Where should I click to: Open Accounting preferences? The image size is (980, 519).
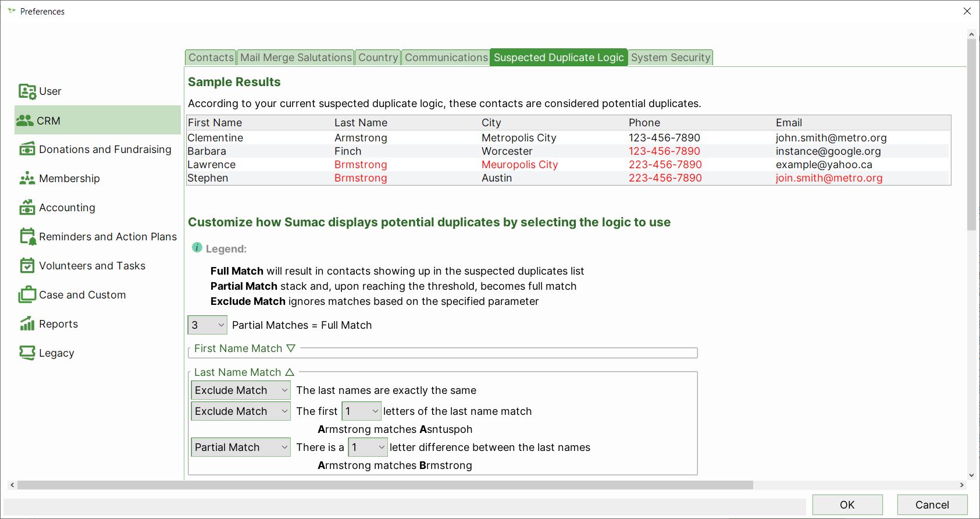[98, 208]
